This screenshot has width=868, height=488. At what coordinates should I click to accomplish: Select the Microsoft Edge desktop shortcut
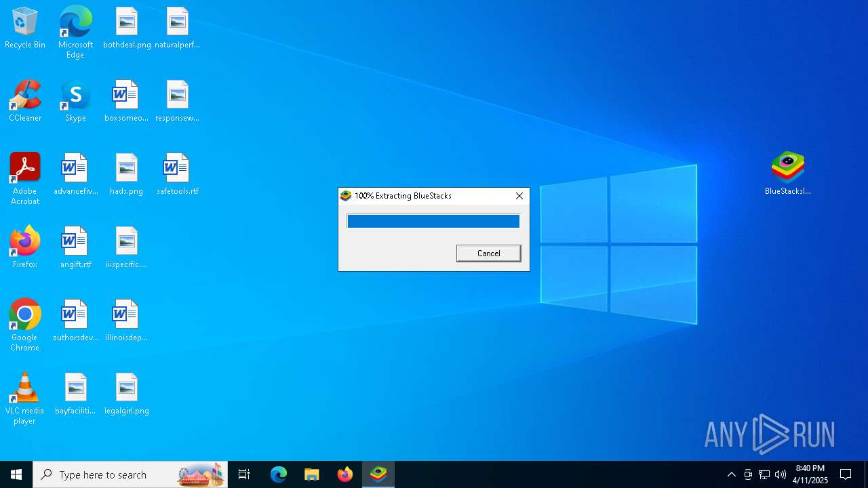point(75,33)
